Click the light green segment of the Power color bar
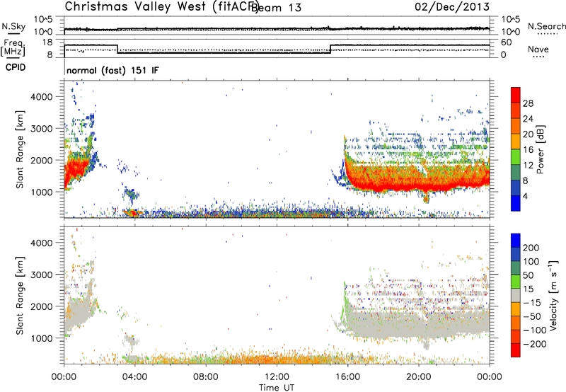The height and width of the screenshot is (392, 566). coord(516,157)
